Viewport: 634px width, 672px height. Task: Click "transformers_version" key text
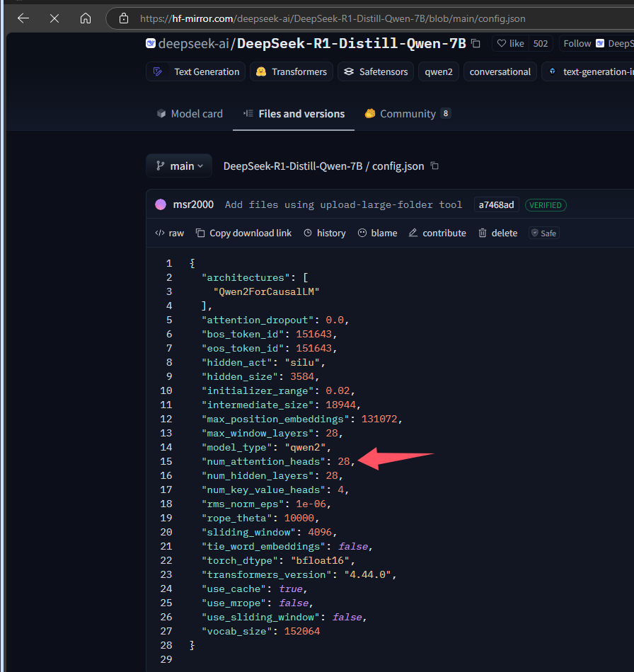coord(267,574)
